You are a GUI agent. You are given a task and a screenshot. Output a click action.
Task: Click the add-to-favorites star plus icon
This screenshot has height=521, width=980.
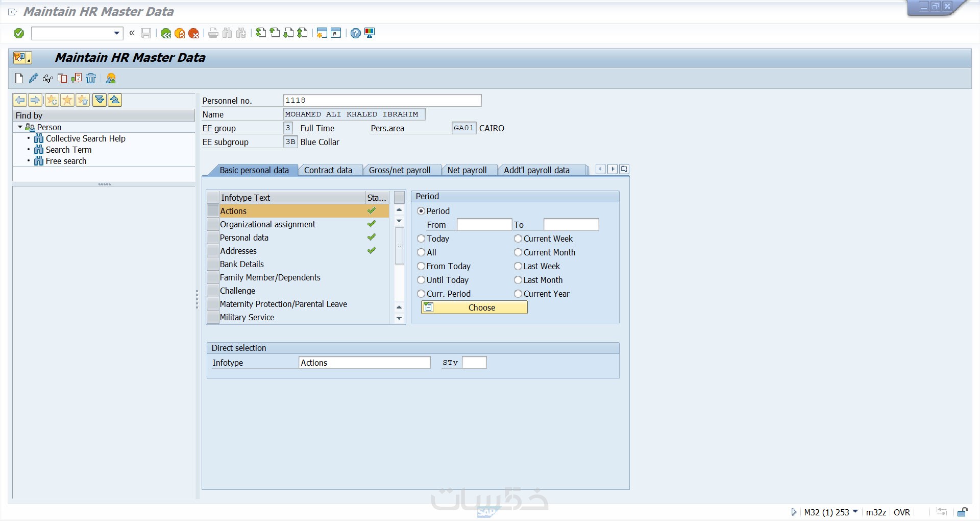click(x=52, y=100)
